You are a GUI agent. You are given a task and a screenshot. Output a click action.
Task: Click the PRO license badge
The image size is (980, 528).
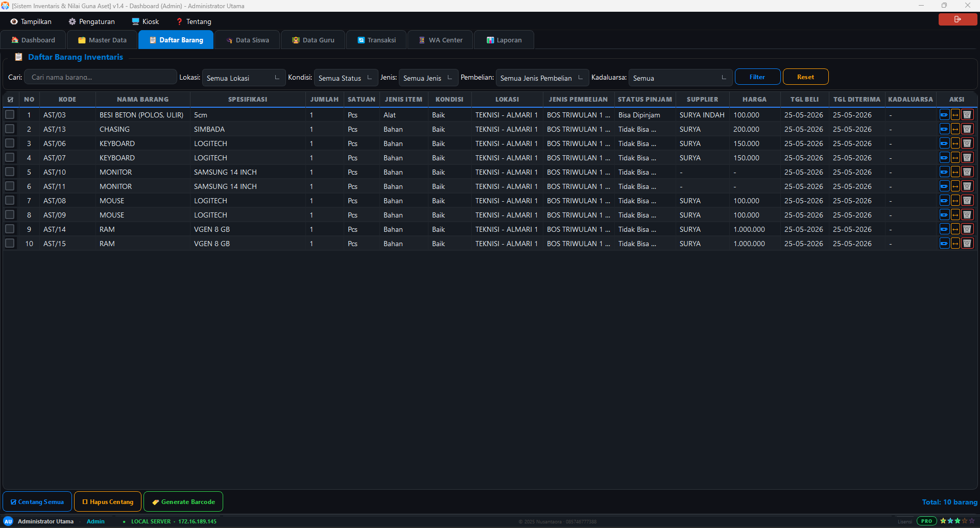(x=926, y=521)
